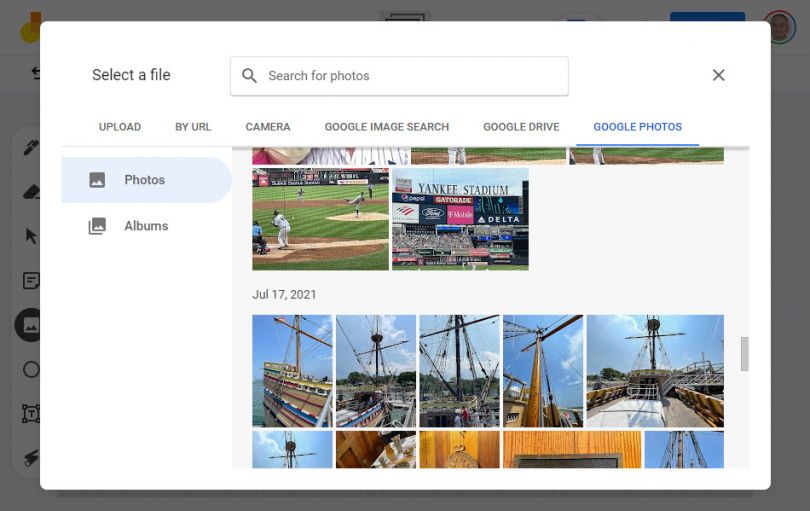Open the By URL tab
The height and width of the screenshot is (511, 810).
[193, 127]
